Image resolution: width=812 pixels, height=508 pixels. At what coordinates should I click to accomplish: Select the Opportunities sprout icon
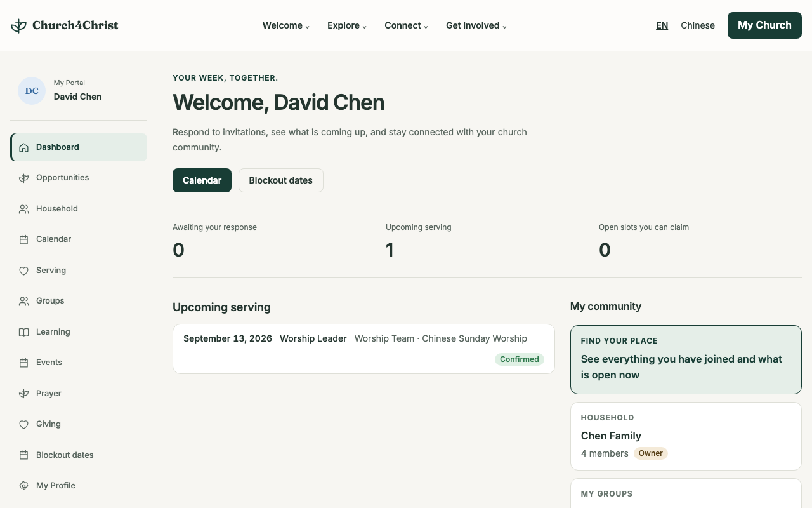(23, 178)
